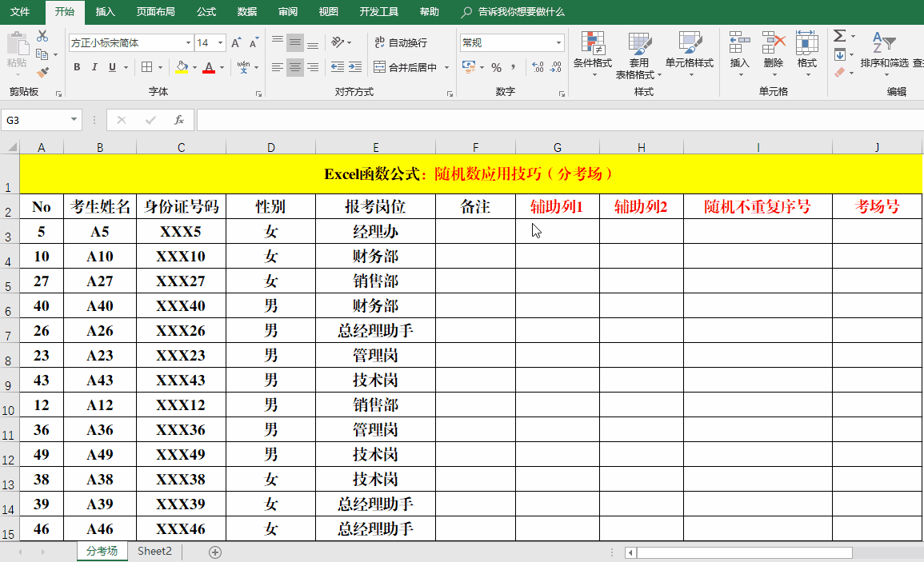The image size is (924, 562).
Task: Click the Percent Style icon
Action: click(496, 68)
